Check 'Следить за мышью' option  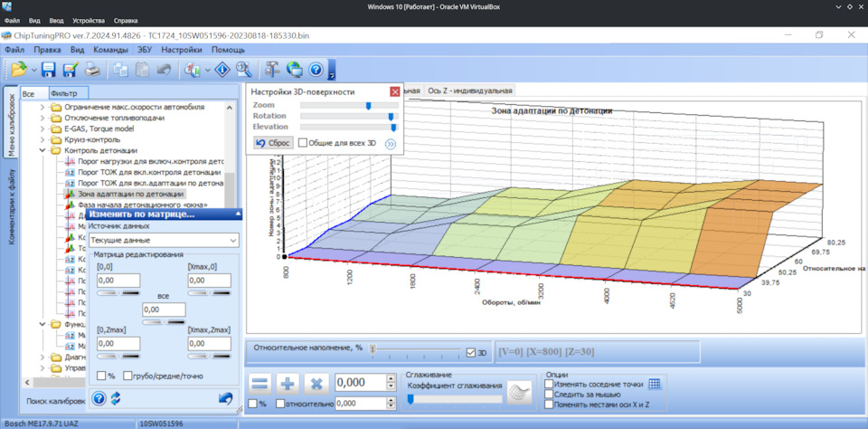(550, 394)
